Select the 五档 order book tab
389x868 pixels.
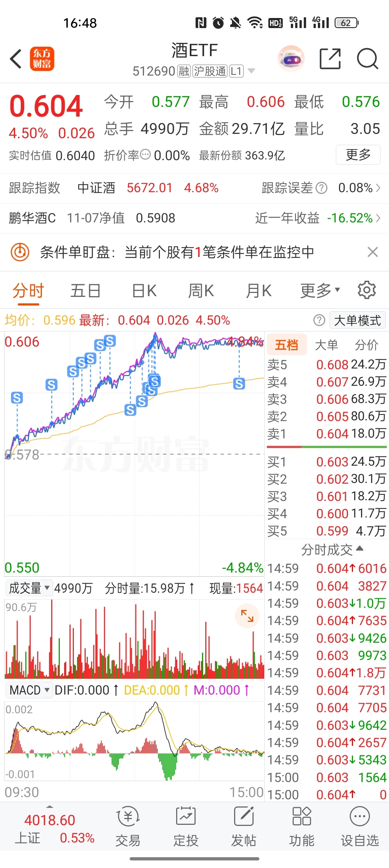click(x=287, y=345)
